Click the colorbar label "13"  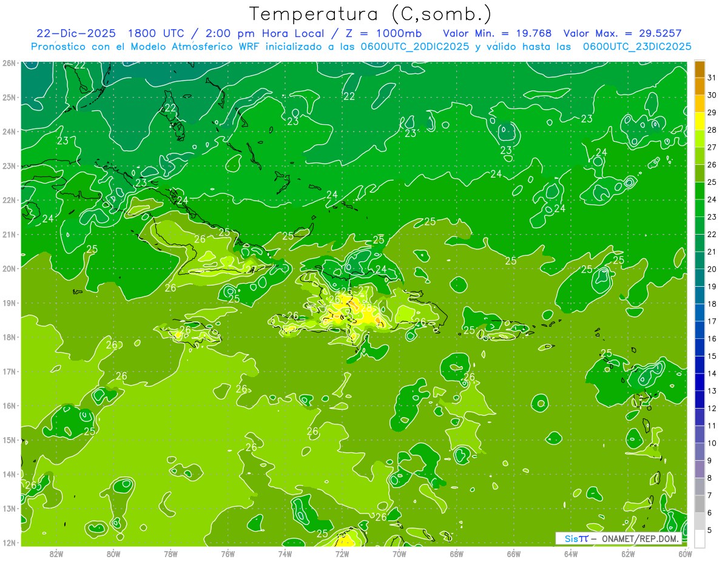click(x=712, y=391)
